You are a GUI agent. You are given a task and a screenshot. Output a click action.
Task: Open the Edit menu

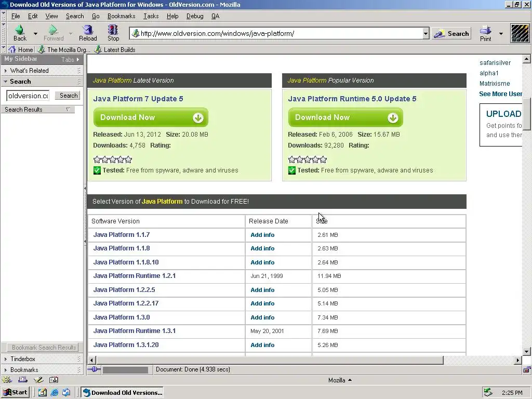coord(33,16)
